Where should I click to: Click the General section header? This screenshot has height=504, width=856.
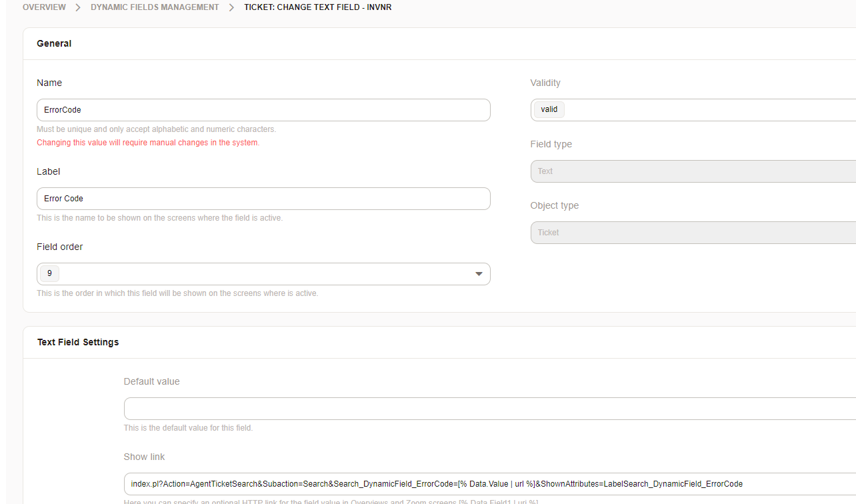(54, 43)
